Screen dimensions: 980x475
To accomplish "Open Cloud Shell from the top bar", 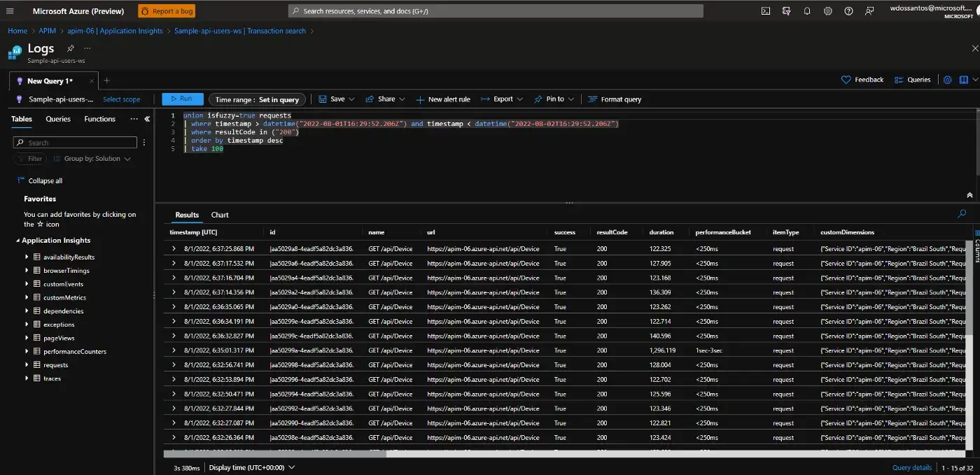I will 766,11.
